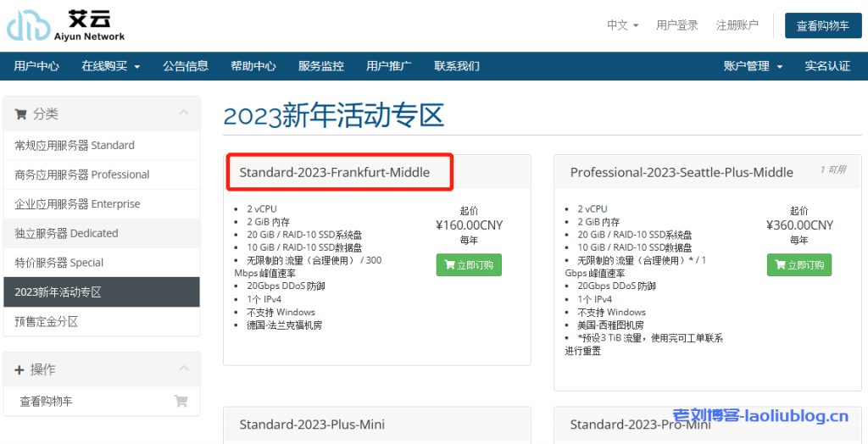Select 2023新年活动专区 category in sidebar
Viewport: 868px width, 444px height.
coord(102,292)
